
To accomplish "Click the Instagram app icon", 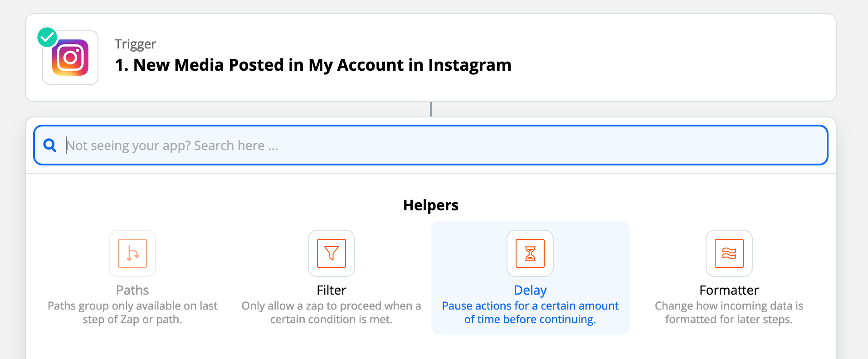I will (70, 58).
